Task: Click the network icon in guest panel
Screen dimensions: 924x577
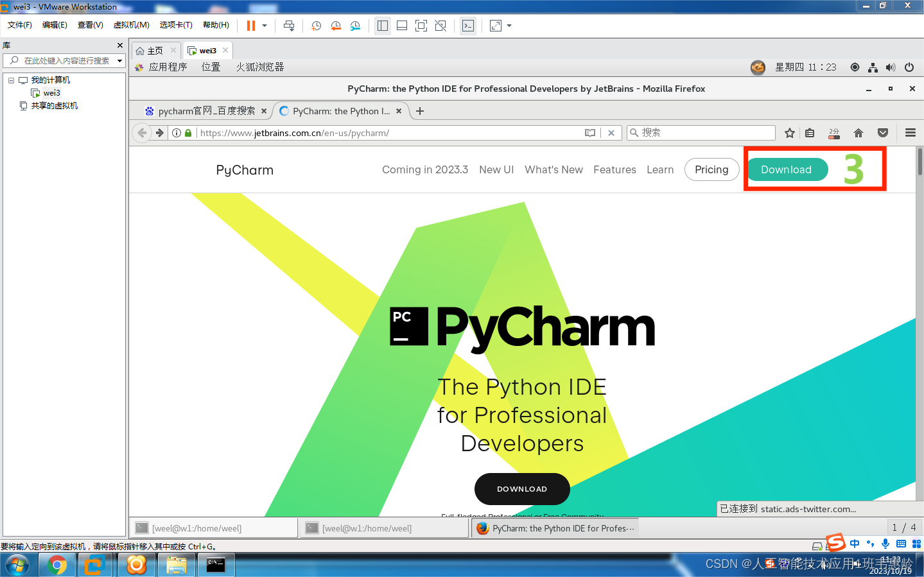Action: coord(873,67)
